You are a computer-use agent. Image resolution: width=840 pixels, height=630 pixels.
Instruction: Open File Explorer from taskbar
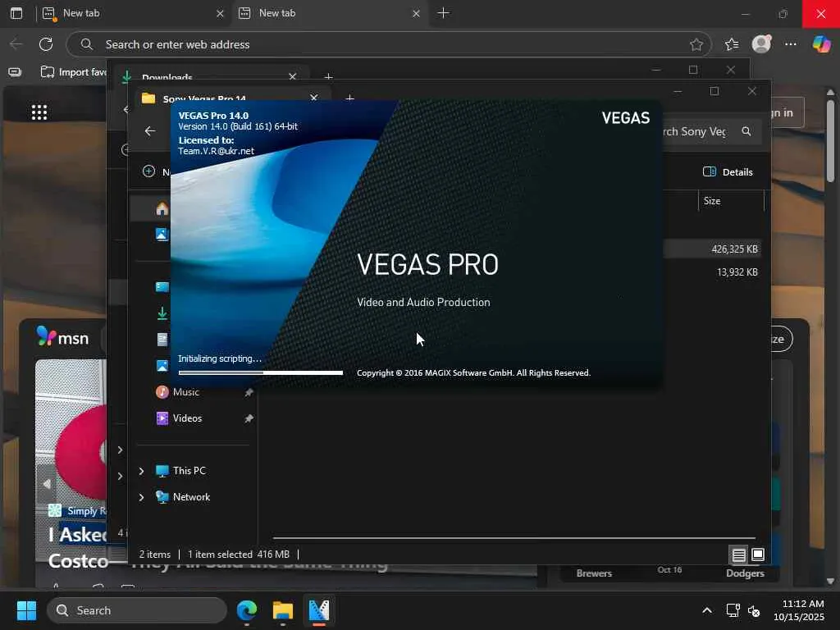point(282,610)
